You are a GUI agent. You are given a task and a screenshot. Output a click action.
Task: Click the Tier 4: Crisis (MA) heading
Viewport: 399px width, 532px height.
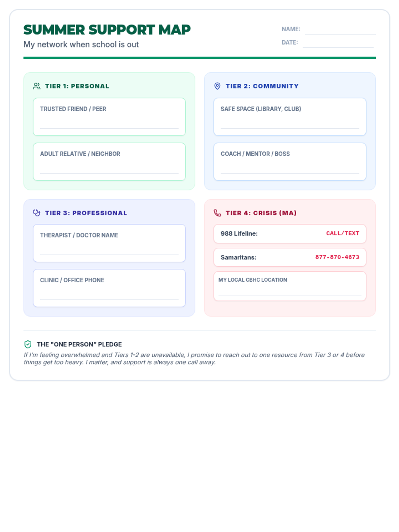pyautogui.click(x=261, y=213)
